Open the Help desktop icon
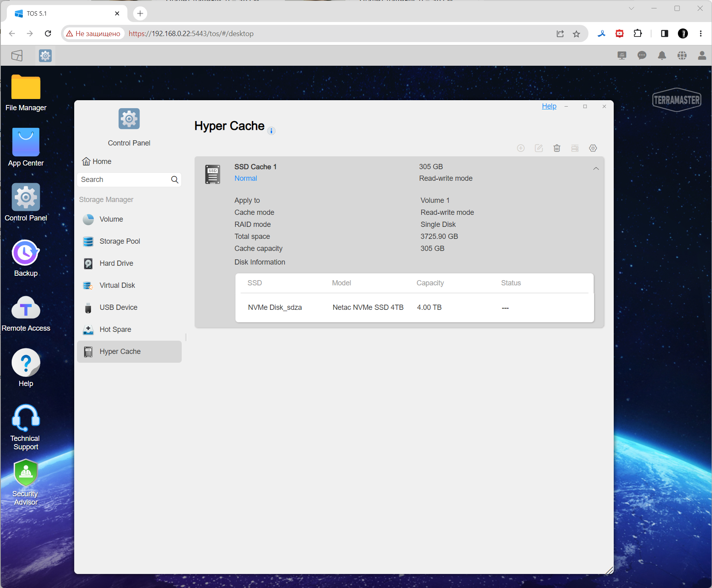Image resolution: width=712 pixels, height=588 pixels. pos(26,368)
